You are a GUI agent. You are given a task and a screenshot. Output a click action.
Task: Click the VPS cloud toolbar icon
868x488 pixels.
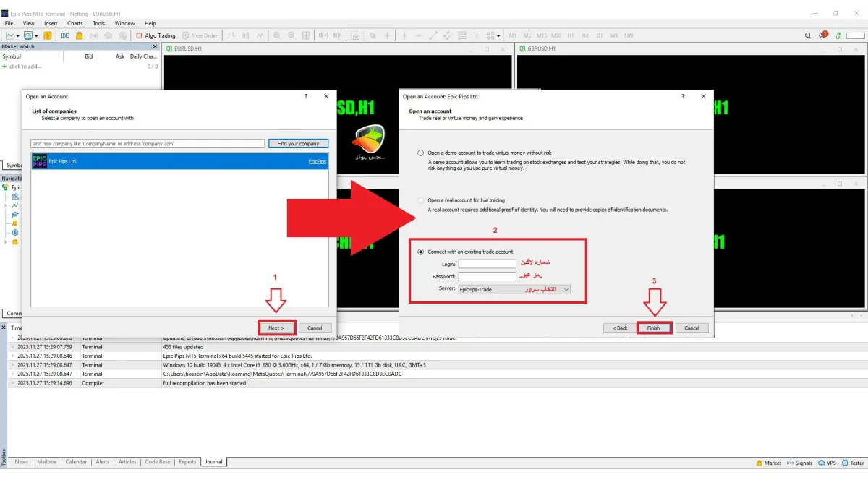click(x=108, y=35)
